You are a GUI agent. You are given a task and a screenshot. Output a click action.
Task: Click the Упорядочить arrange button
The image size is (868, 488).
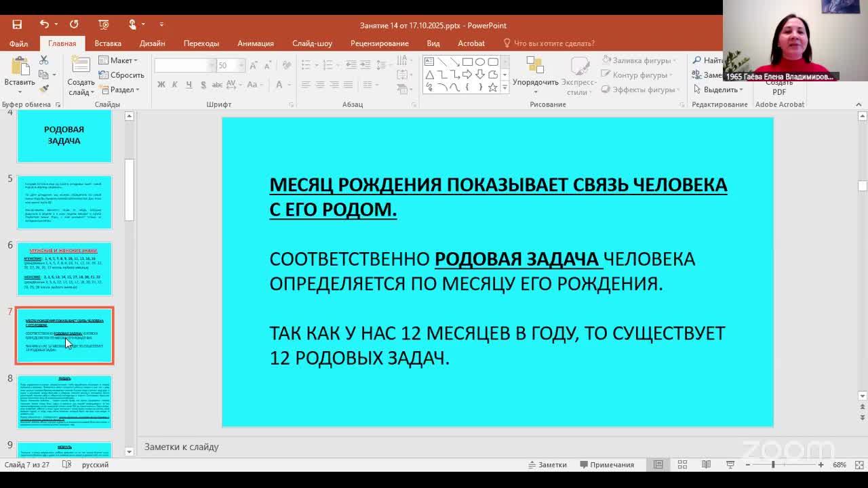[535, 74]
